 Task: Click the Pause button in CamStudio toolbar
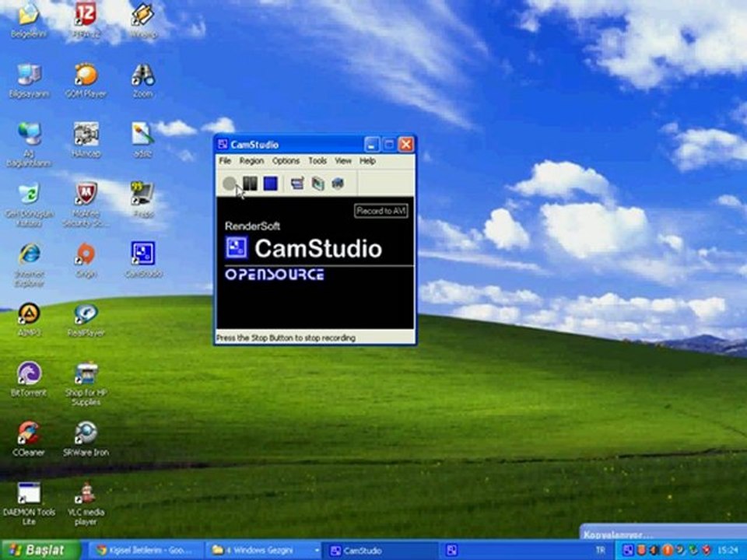click(250, 184)
